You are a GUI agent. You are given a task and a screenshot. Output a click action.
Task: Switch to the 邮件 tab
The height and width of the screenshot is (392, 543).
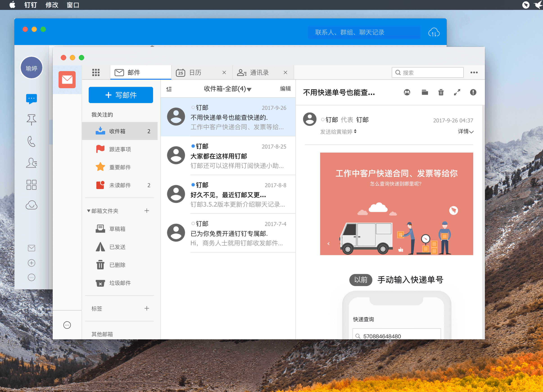[141, 72]
